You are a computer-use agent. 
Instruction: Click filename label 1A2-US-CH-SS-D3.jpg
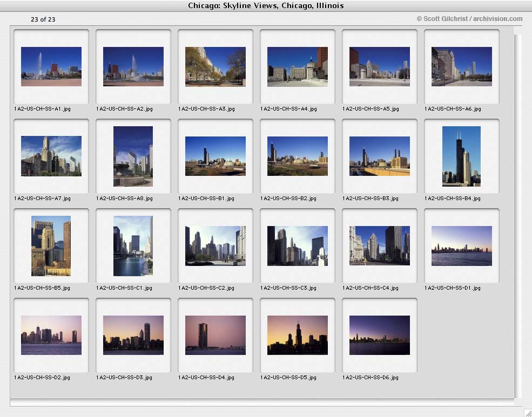[x=124, y=378]
